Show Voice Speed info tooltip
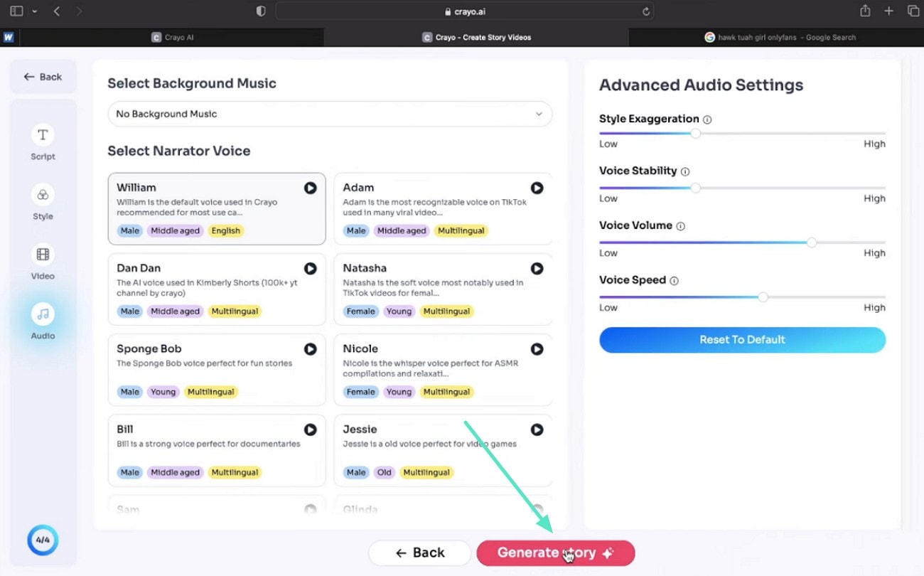The width and height of the screenshot is (924, 576). tap(674, 281)
